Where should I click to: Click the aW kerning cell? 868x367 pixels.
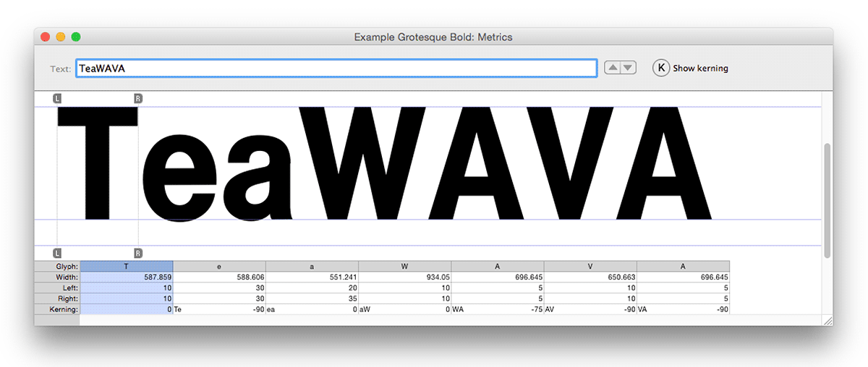pos(404,309)
